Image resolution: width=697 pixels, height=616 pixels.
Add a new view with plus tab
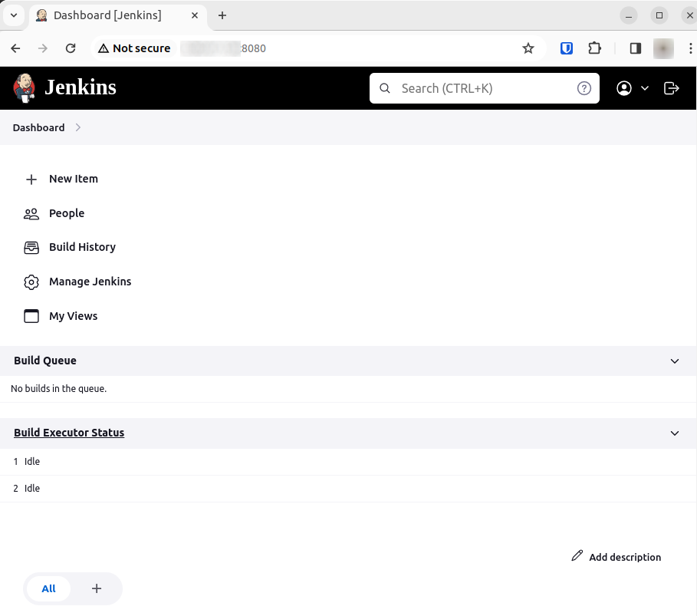(97, 588)
